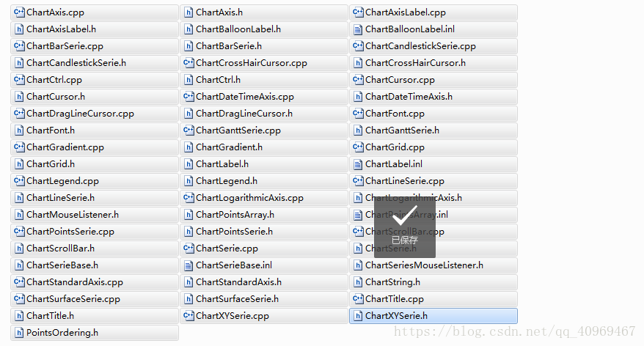Select the file ChartLabel.h

pos(263,164)
